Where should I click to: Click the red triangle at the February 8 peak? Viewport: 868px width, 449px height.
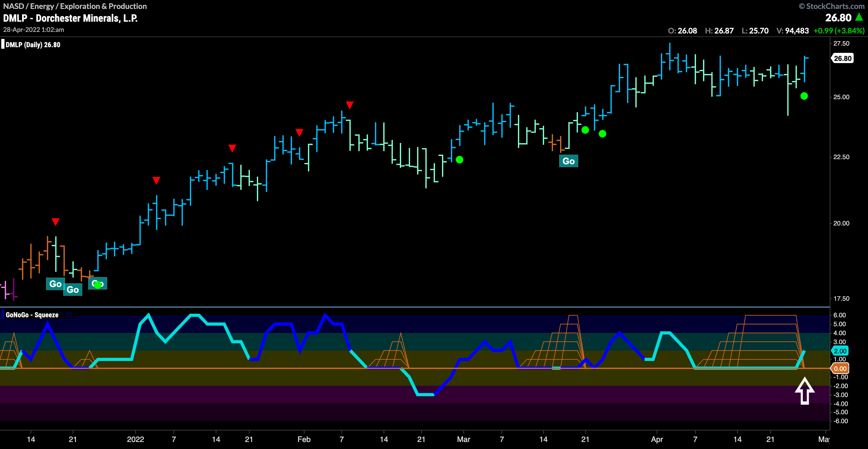[350, 105]
